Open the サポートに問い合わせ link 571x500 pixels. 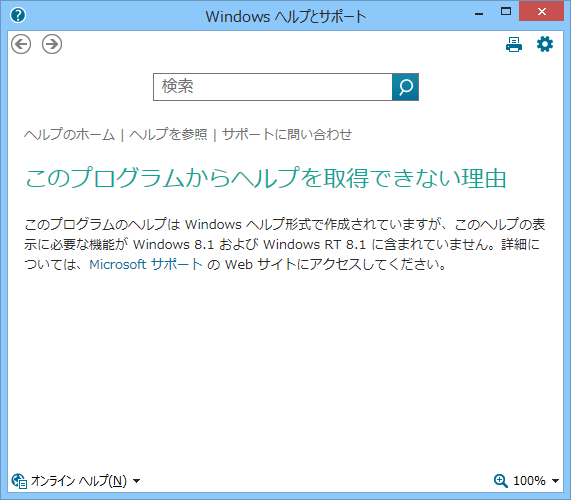[x=287, y=134]
